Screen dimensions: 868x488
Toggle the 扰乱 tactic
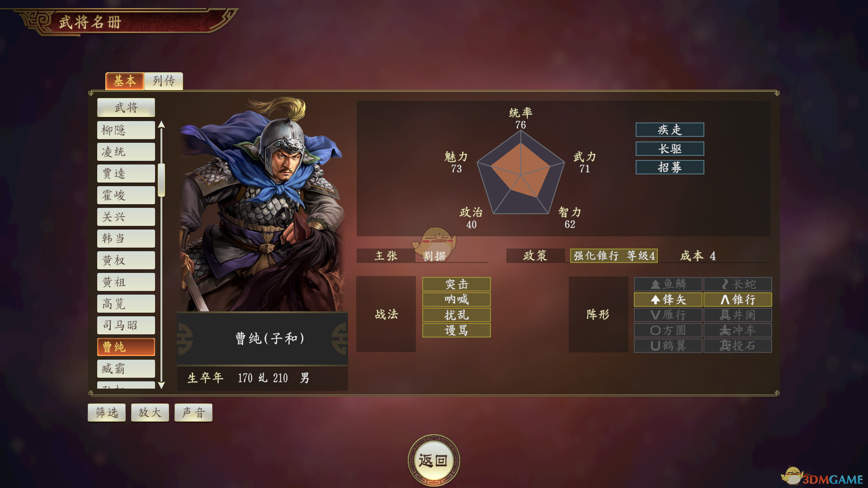(x=456, y=315)
